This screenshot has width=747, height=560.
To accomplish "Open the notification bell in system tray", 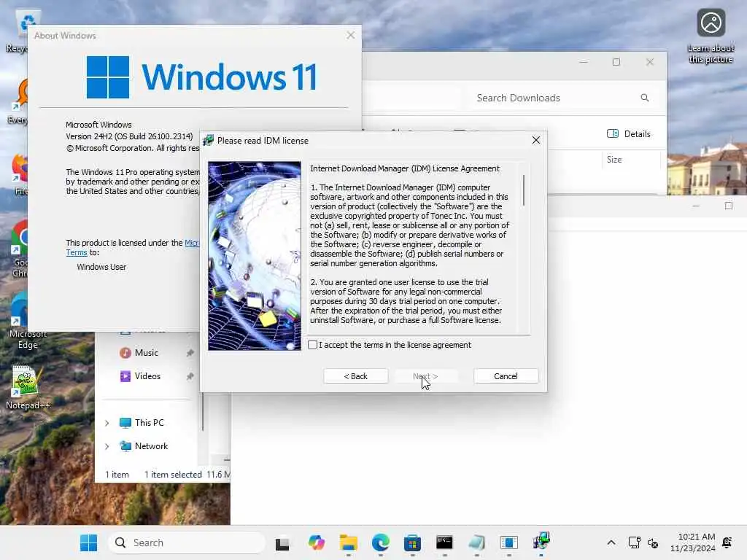I will 727,542.
